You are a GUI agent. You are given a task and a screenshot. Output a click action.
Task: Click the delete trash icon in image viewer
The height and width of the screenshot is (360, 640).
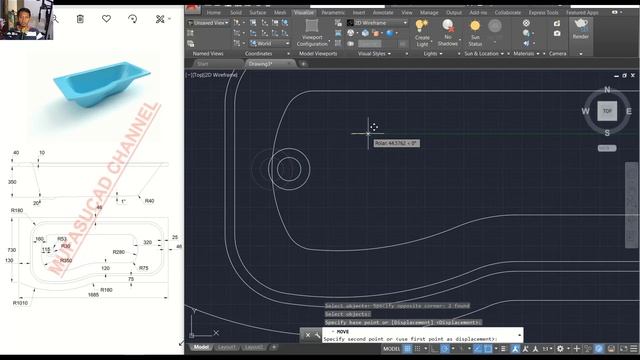(80, 19)
